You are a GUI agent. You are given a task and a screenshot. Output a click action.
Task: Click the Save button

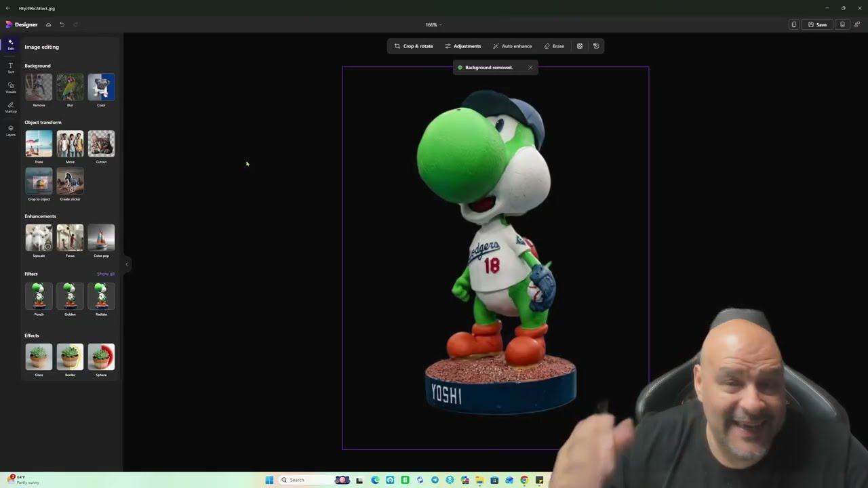(x=817, y=24)
